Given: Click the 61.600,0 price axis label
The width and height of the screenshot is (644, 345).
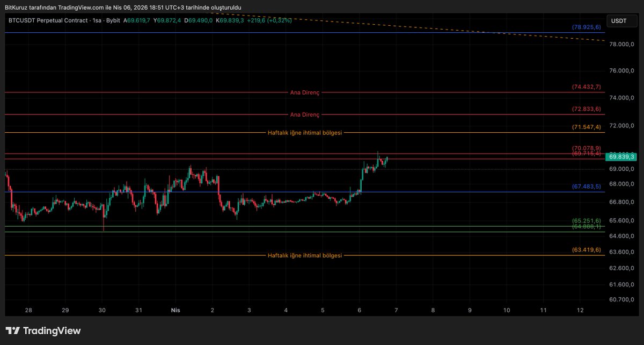Looking at the screenshot, I should click(x=623, y=284).
